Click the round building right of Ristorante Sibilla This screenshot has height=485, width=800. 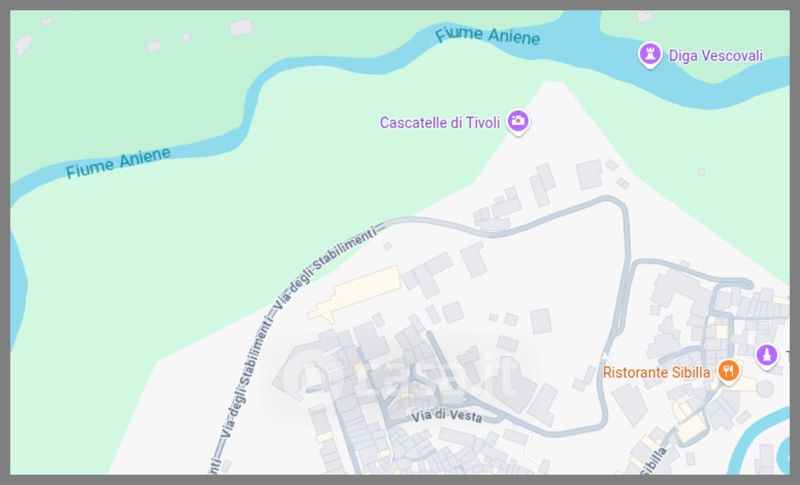coord(764,389)
